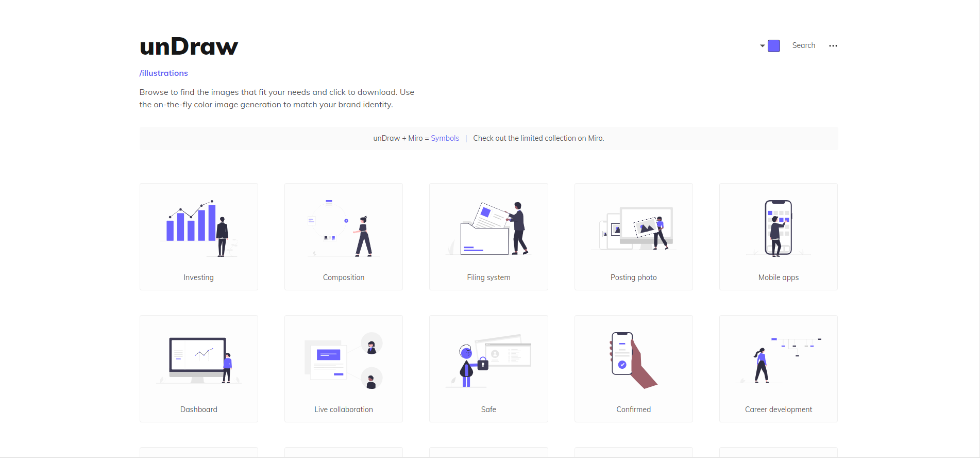
Task: Click the Safe padlock illustration
Action: pyautogui.click(x=488, y=361)
